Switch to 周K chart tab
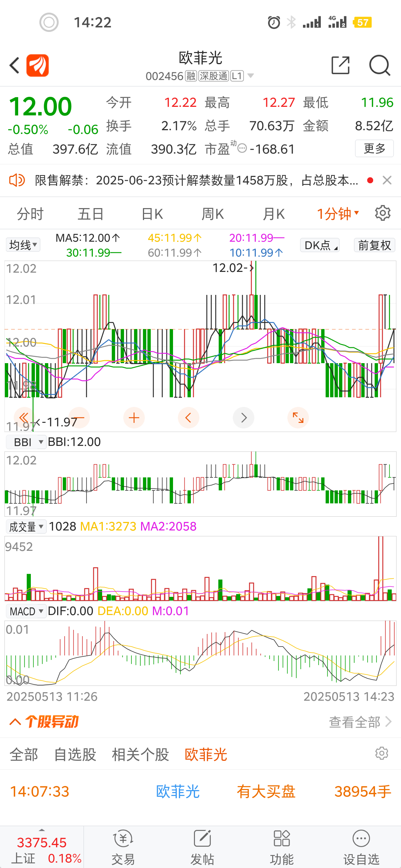Screen dimensions: 401x868 pos(213,214)
